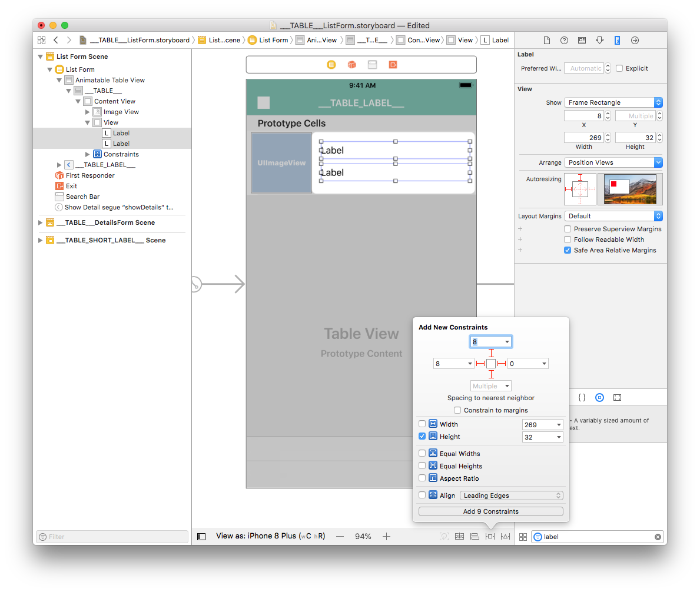Select the Label breadcrumb item
This screenshot has height=592, width=700.
[x=495, y=40]
